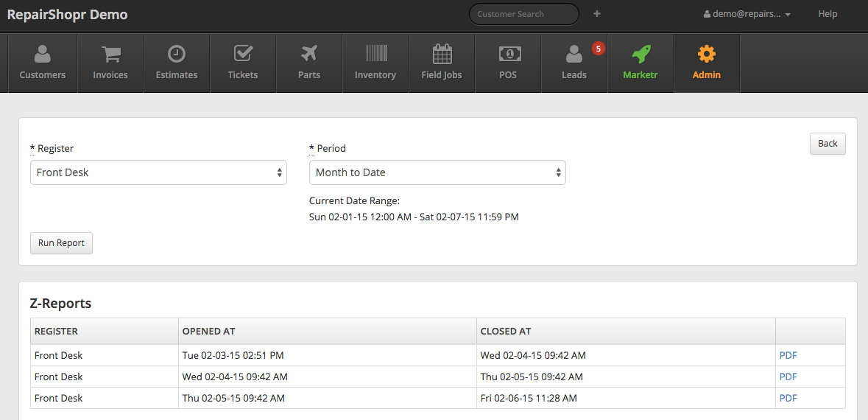868x420 pixels.
Task: Open Admin gear icon
Action: pyautogui.click(x=707, y=55)
